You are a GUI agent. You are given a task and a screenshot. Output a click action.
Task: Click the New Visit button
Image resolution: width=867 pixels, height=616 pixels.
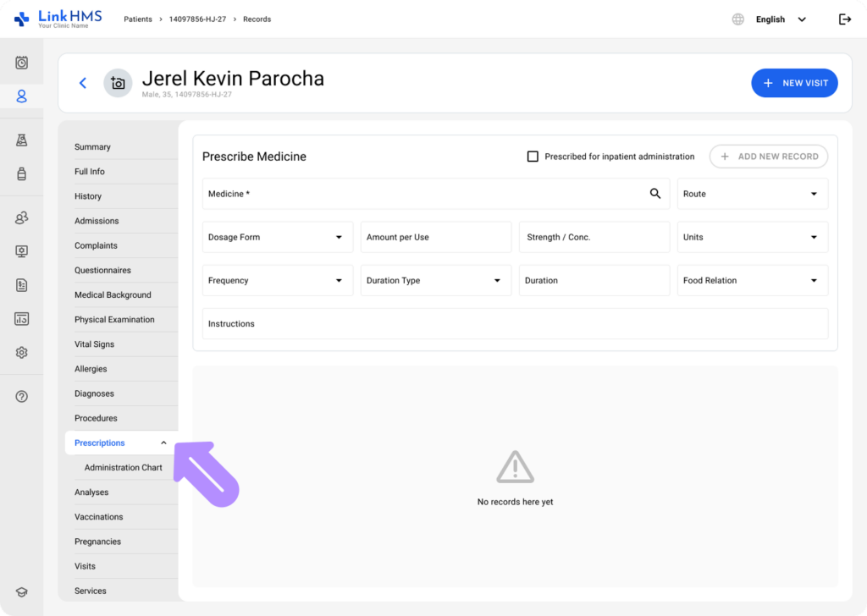point(794,83)
